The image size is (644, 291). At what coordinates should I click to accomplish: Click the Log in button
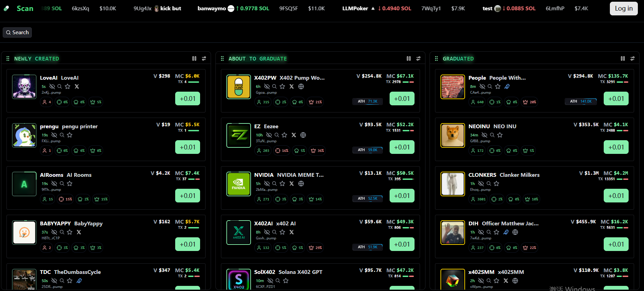click(x=624, y=9)
